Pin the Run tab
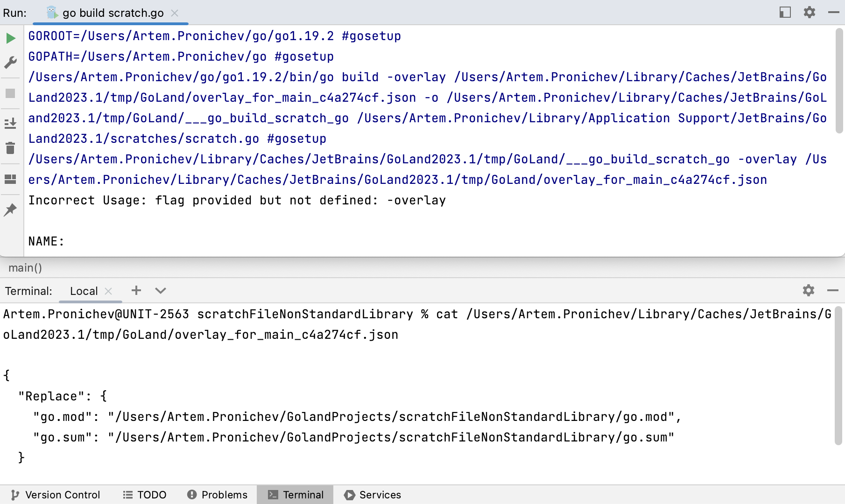The width and height of the screenshot is (845, 504). click(10, 210)
